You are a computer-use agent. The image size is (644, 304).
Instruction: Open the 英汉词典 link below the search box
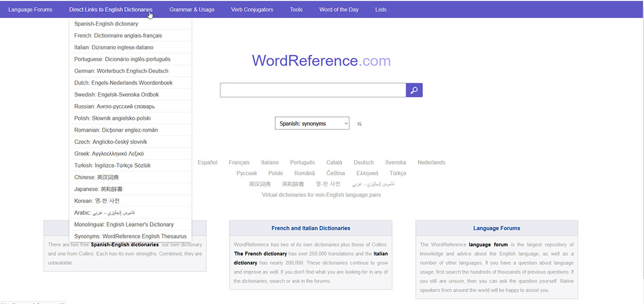pyautogui.click(x=260, y=184)
